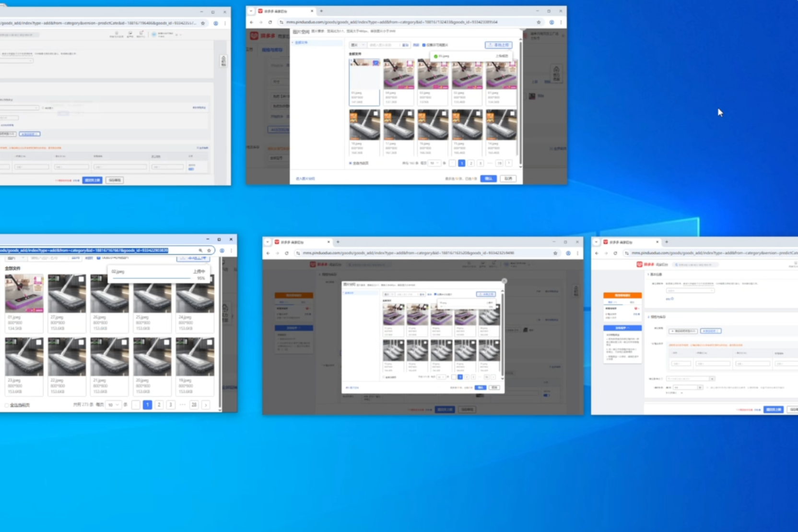798x532 pixels.
Task: Toggle 仅展示可用图片 checkbox in top-center dialog
Action: click(424, 45)
